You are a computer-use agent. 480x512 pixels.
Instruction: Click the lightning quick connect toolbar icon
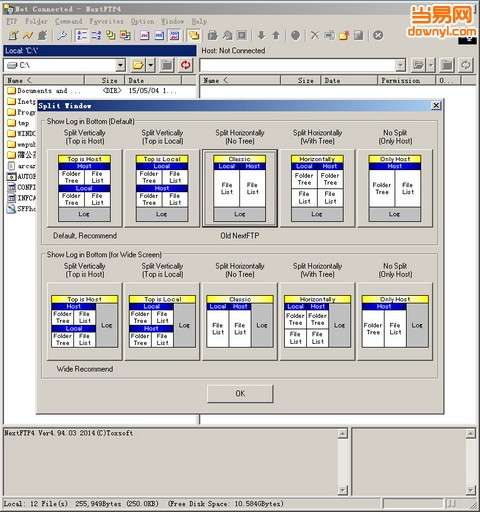[x=28, y=35]
